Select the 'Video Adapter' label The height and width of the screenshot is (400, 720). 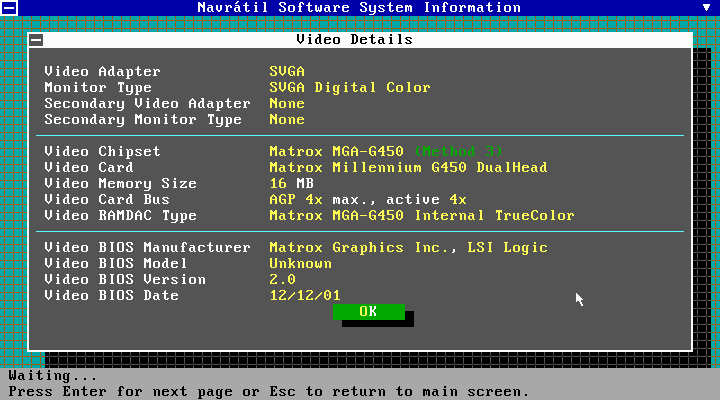(x=102, y=72)
